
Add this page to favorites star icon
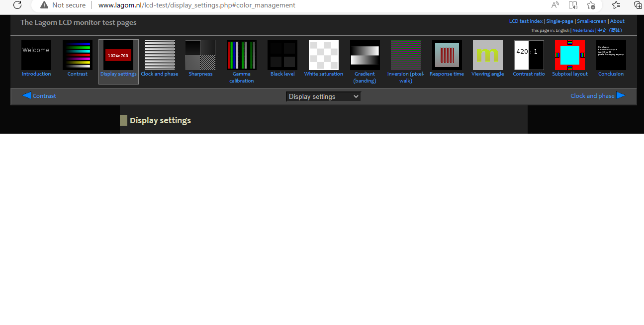pos(591,5)
